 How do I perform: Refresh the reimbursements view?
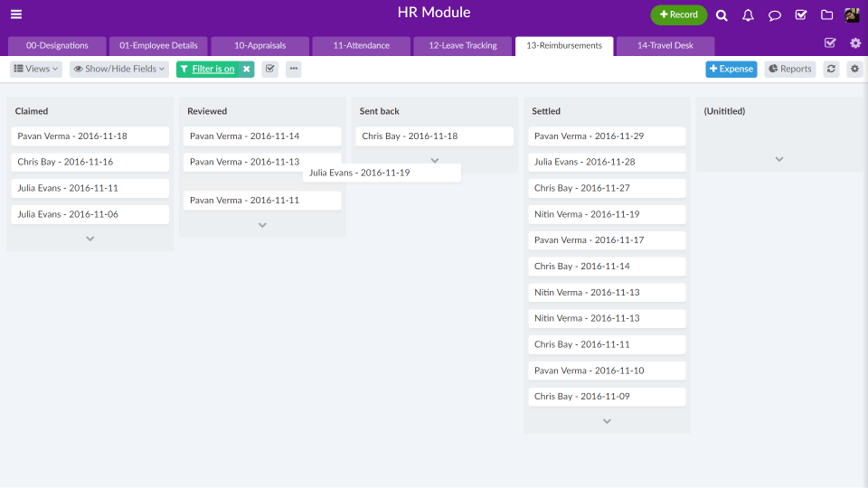[x=831, y=70]
